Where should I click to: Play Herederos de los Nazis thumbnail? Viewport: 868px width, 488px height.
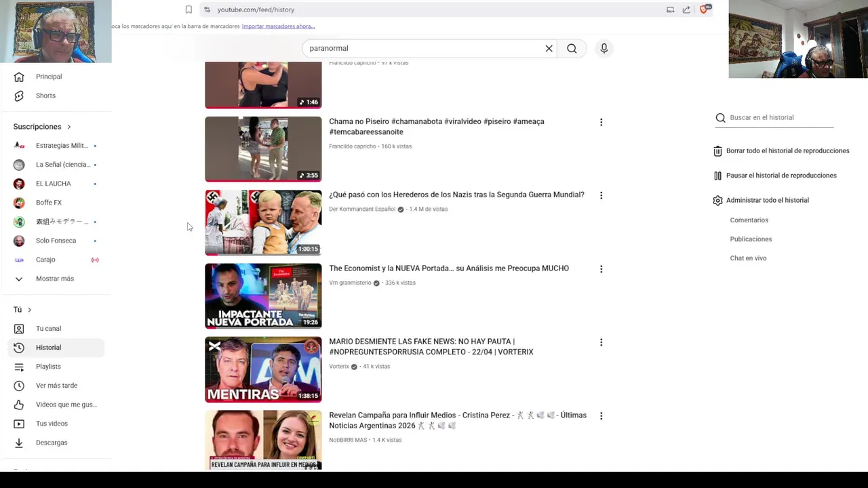coord(263,222)
